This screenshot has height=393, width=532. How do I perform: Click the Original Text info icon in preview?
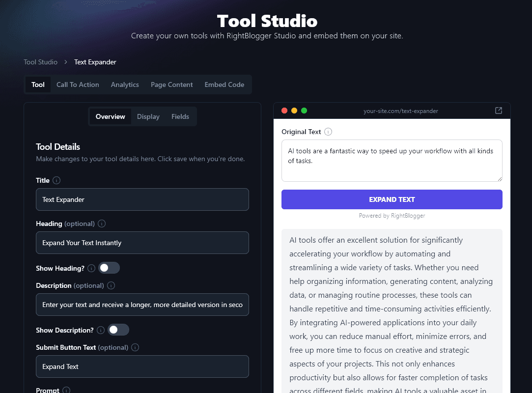point(328,132)
